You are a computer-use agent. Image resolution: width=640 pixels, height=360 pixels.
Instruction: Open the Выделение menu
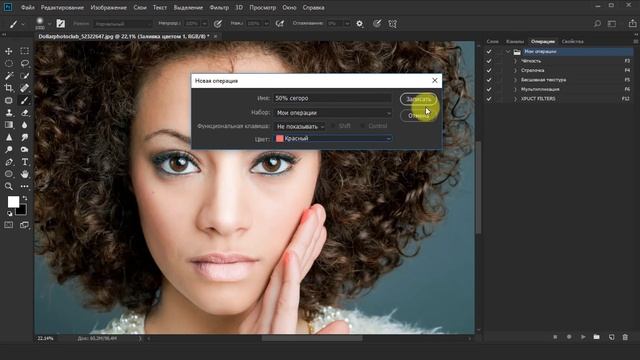(x=188, y=7)
